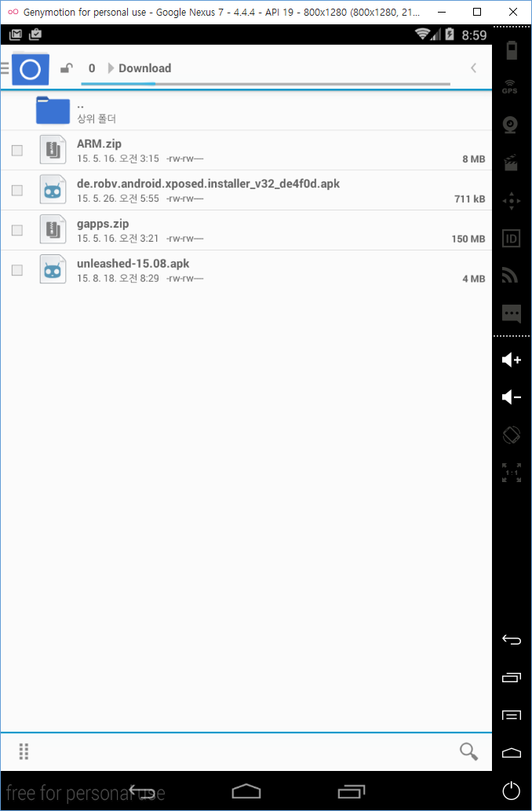Toggle the root access padlock icon

click(x=66, y=68)
